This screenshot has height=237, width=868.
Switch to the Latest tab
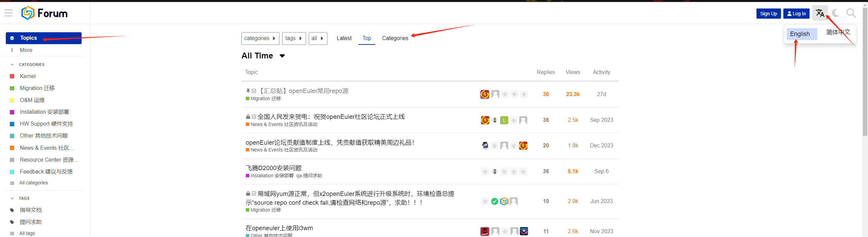pos(344,38)
